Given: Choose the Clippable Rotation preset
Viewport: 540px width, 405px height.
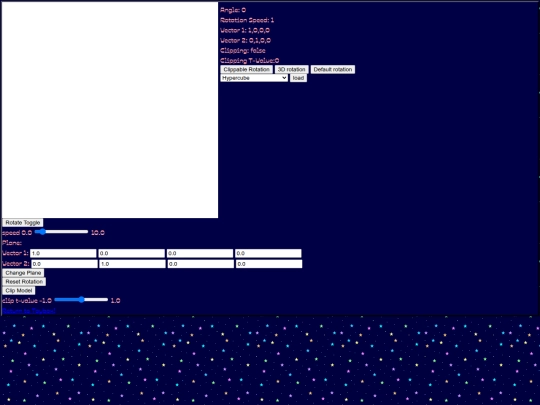Looking at the screenshot, I should [x=247, y=70].
